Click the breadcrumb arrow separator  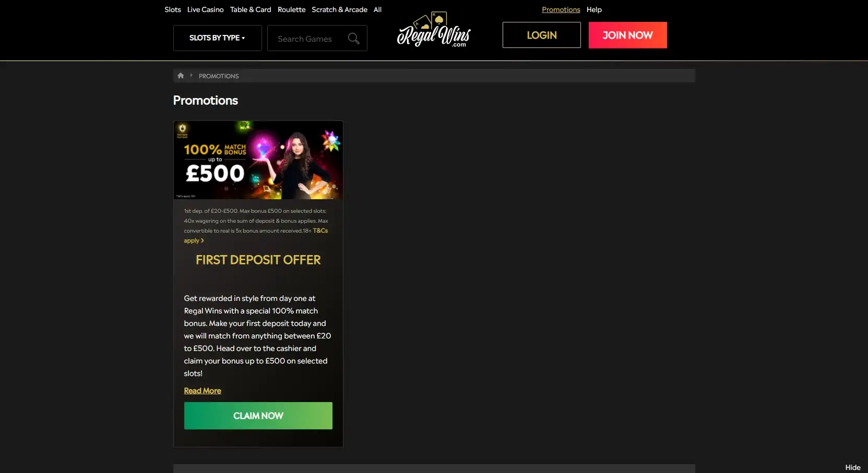[192, 76]
